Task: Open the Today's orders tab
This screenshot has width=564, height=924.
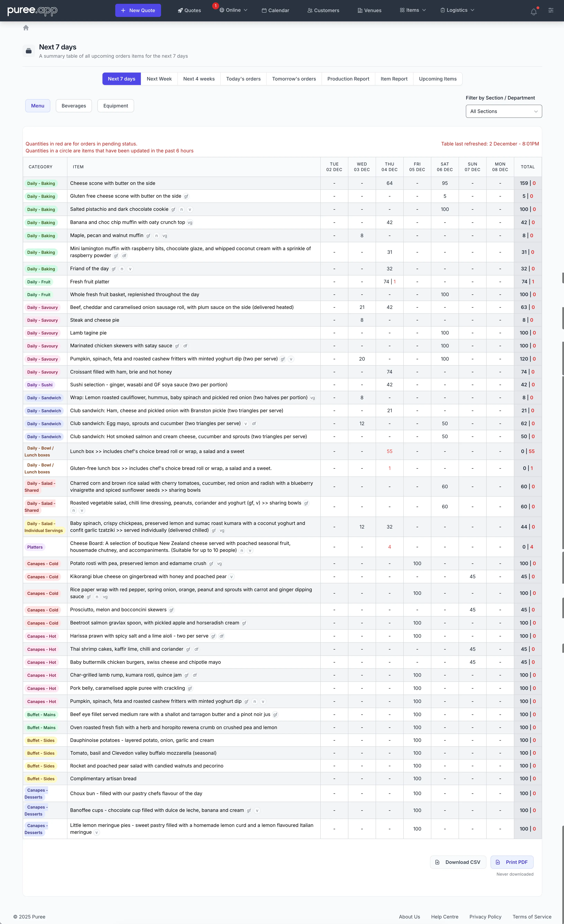Action: [x=243, y=79]
